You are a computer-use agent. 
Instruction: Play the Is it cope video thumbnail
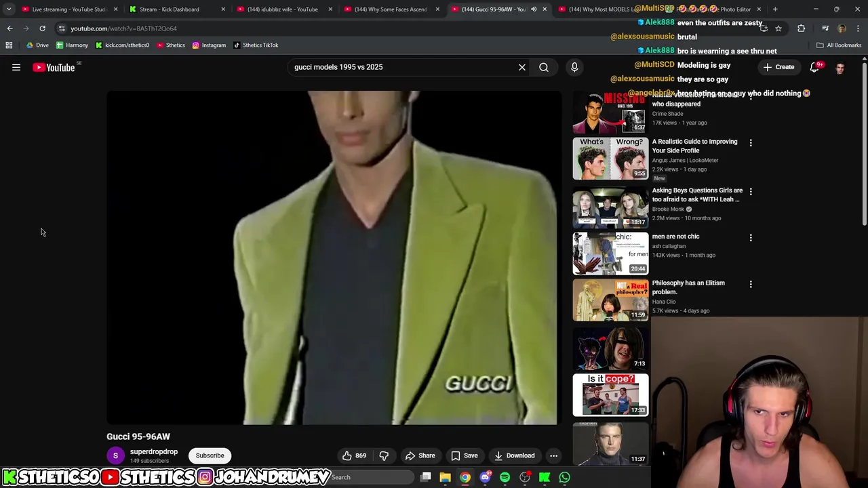click(x=610, y=394)
